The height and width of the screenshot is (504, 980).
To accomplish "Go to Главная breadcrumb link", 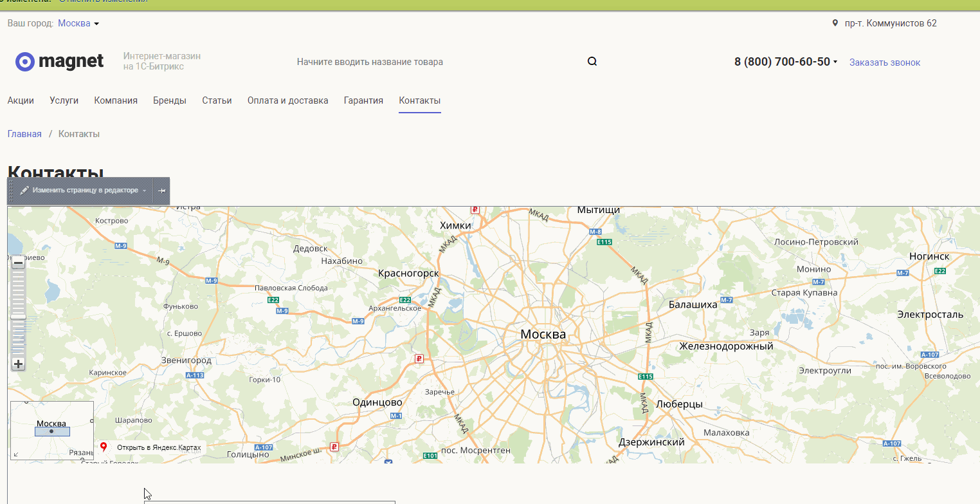I will pos(24,134).
